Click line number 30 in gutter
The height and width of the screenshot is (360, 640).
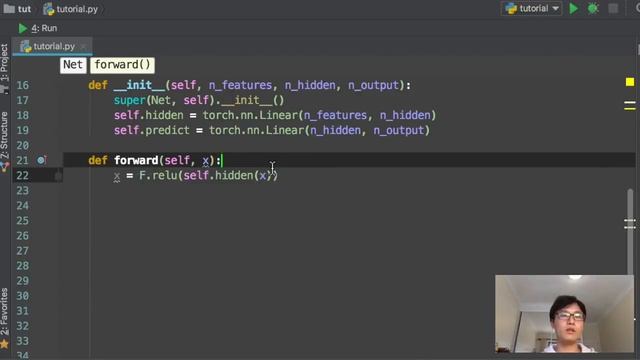click(22, 296)
